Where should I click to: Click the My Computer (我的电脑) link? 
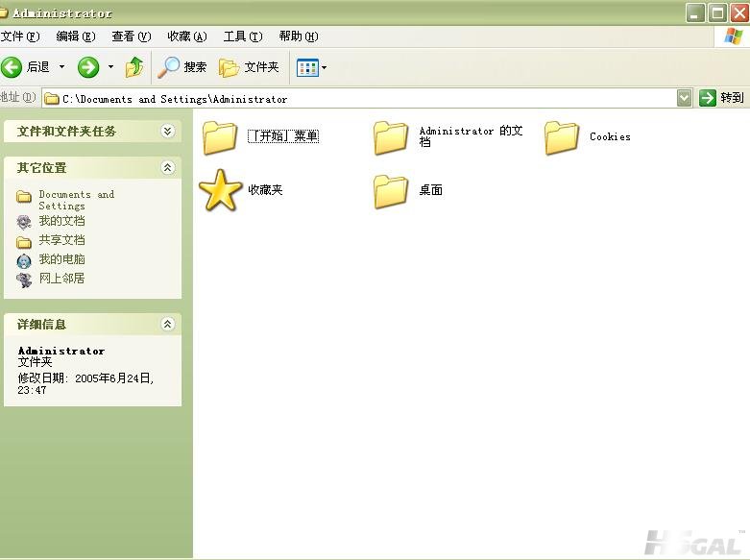(61, 259)
